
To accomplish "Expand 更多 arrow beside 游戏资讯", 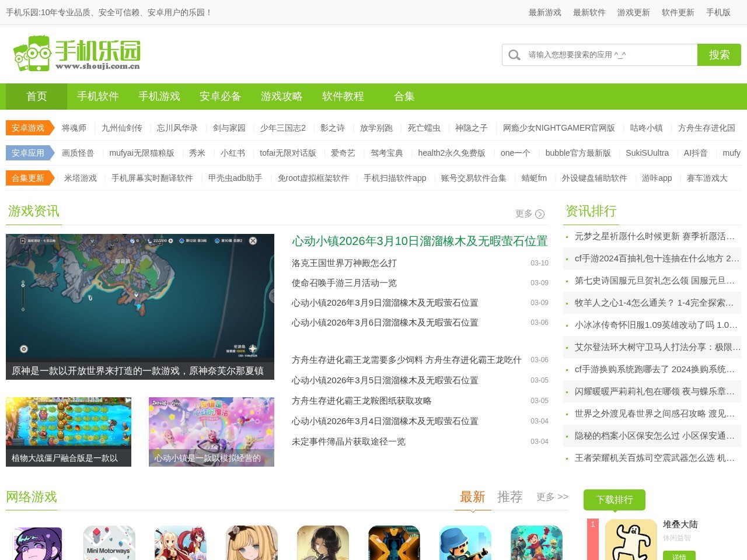I will 540,214.
